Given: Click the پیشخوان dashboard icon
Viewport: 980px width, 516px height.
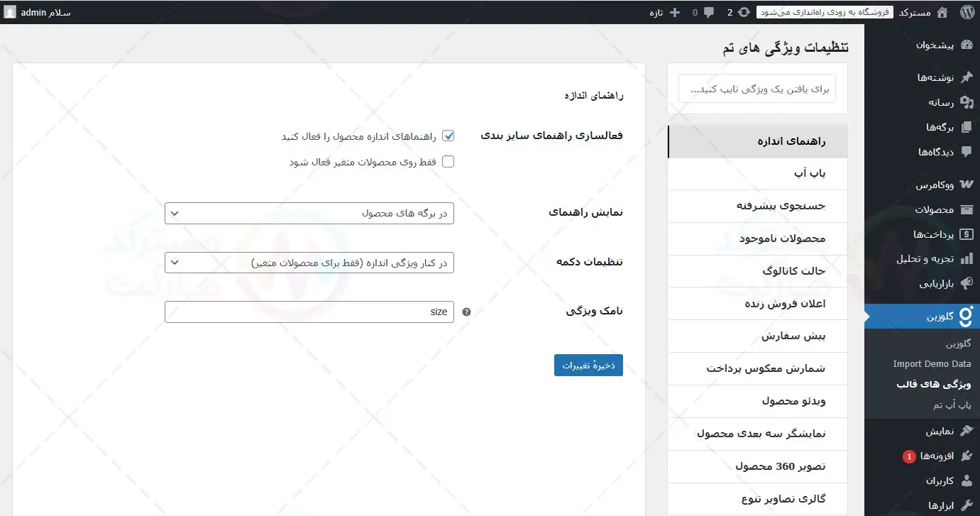Looking at the screenshot, I should (x=966, y=45).
